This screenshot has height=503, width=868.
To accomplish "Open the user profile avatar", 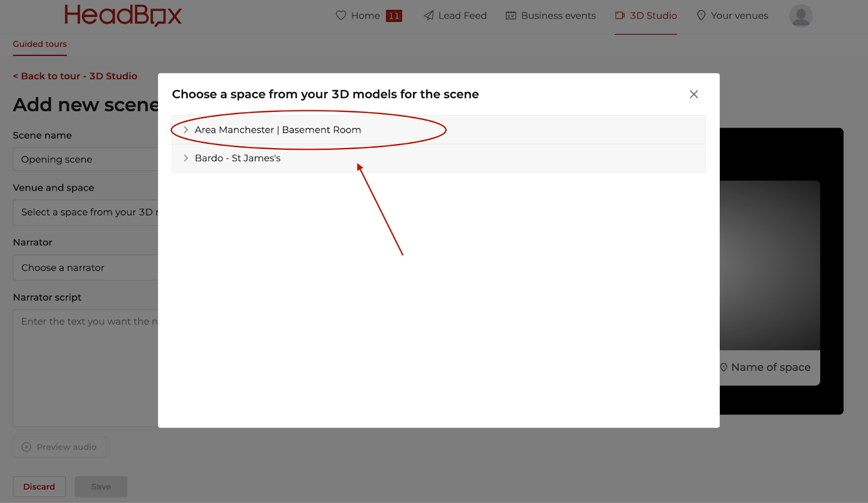I will (x=801, y=16).
